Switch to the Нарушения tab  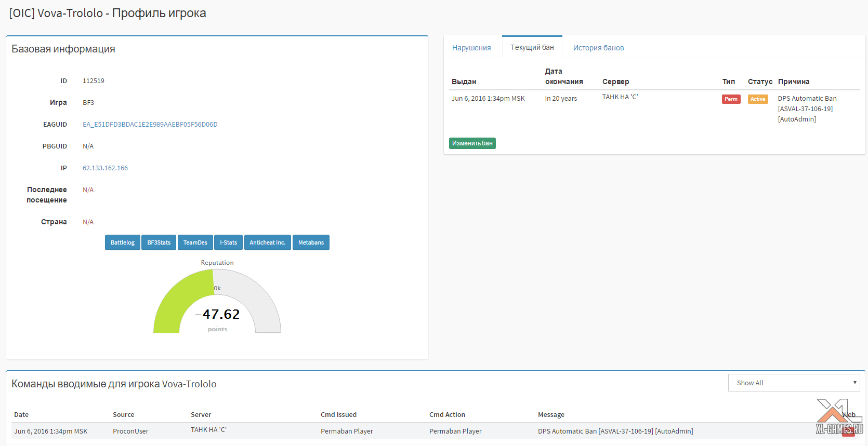[471, 48]
